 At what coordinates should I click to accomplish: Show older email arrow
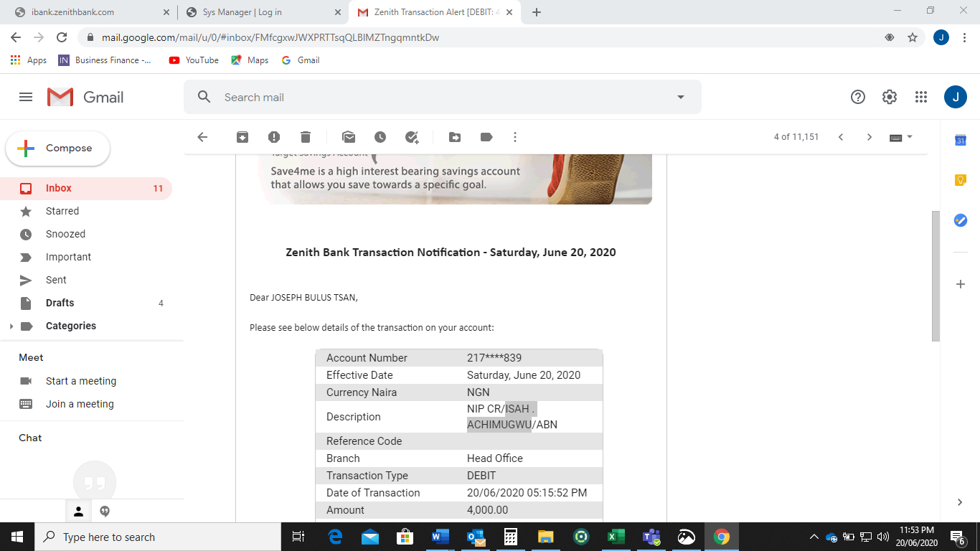pyautogui.click(x=870, y=137)
